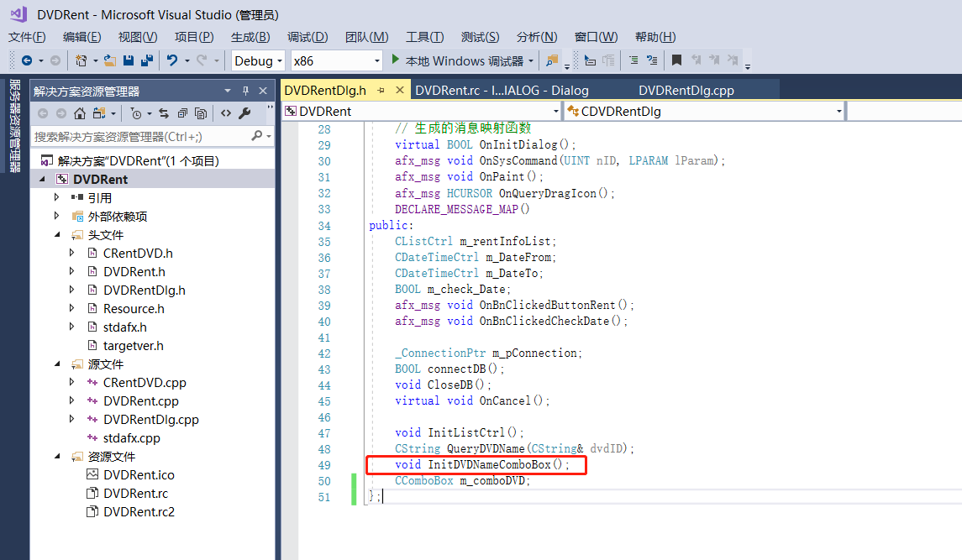962x560 pixels.
Task: Expand the 外部依赖项 node
Action: [56, 216]
